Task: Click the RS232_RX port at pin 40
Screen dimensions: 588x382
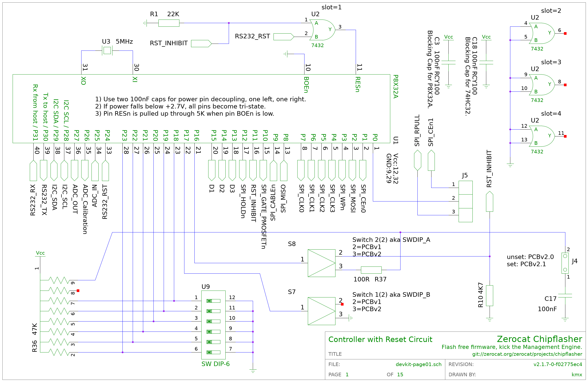Action: [x=33, y=170]
